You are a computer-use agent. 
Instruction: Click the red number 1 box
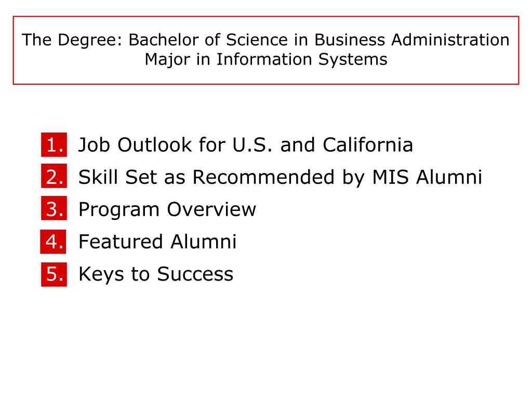click(54, 144)
